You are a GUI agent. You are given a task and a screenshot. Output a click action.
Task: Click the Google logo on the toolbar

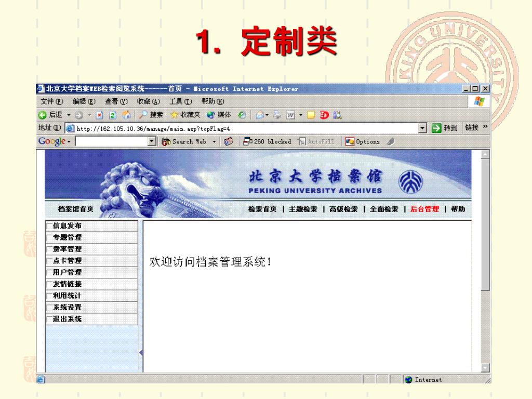pyautogui.click(x=52, y=141)
